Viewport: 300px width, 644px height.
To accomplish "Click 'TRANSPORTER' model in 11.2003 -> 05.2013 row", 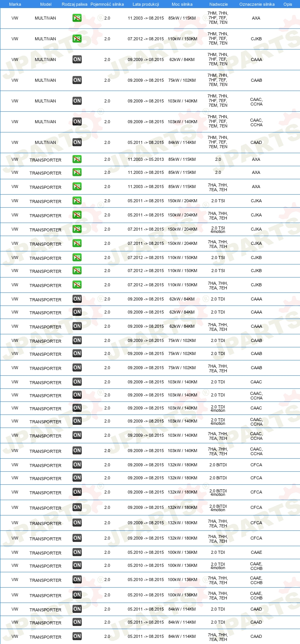I will pyautogui.click(x=45, y=160).
